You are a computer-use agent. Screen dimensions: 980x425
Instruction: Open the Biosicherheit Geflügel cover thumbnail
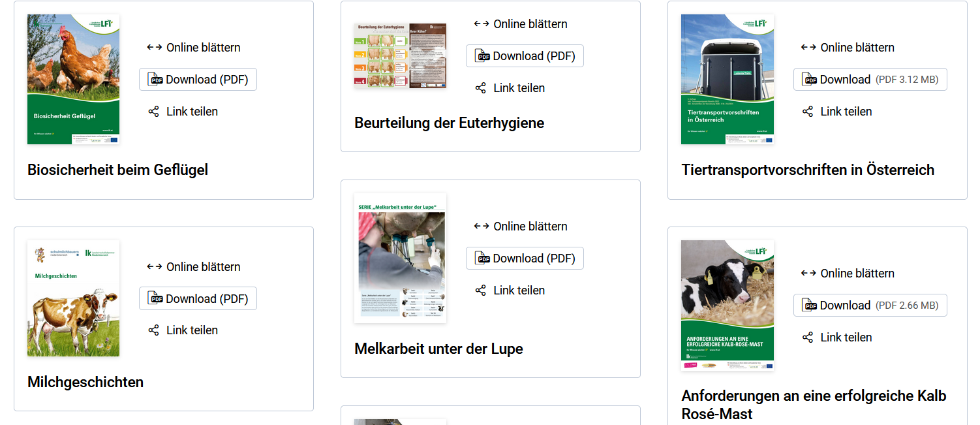[73, 79]
